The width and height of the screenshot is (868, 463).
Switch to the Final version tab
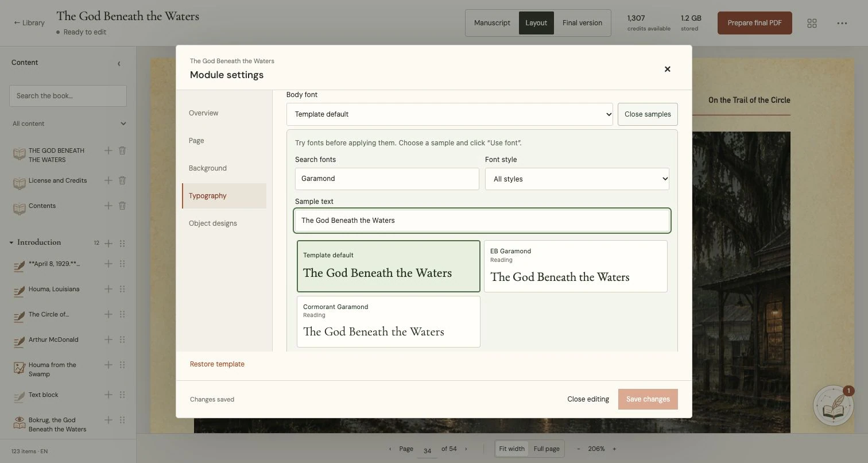point(582,23)
